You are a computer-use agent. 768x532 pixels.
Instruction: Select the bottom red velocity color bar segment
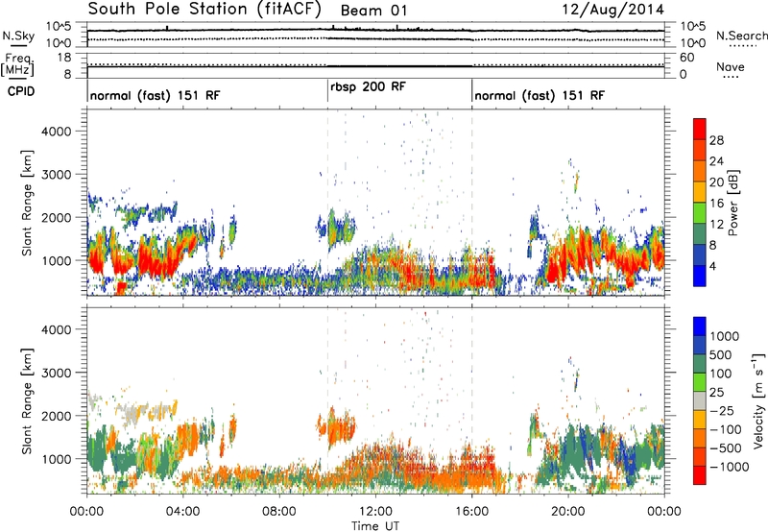tap(700, 475)
